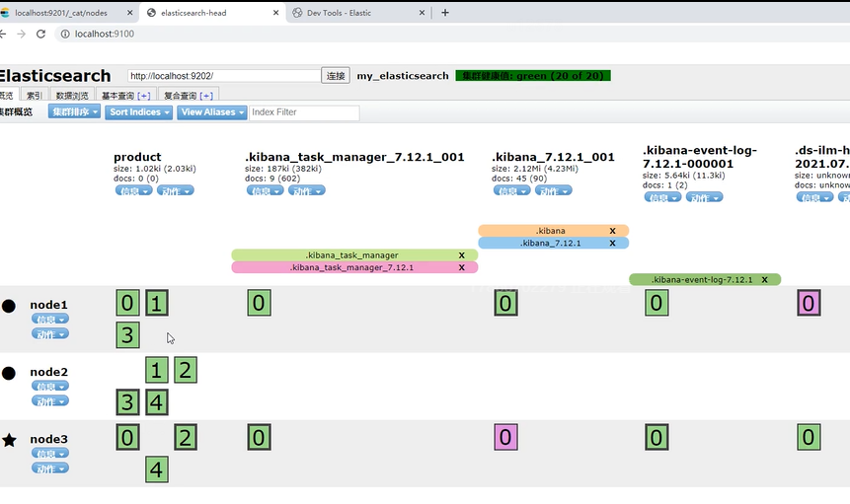Screen dimensions: 850x504
Task: Remove the .kibana_task_manager alias with X
Action: 462,255
